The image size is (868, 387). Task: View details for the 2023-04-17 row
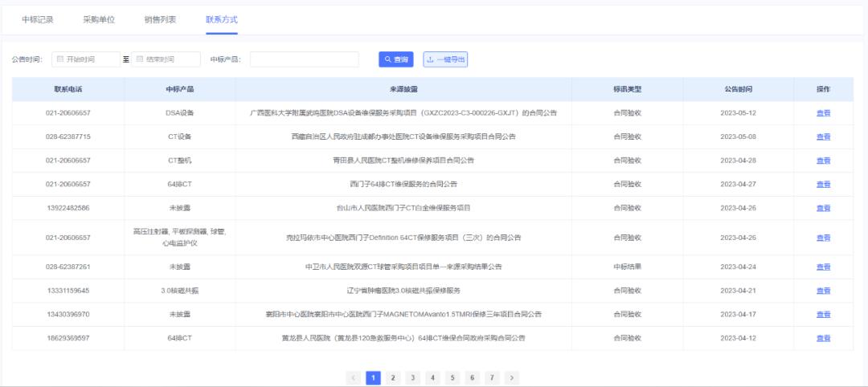point(823,315)
